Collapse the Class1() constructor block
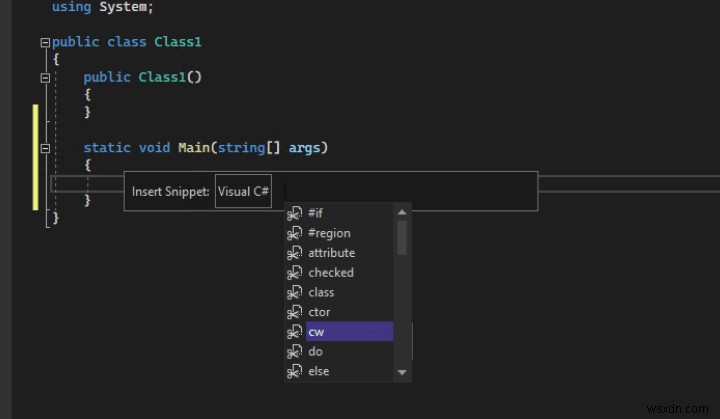The height and width of the screenshot is (419, 720). [44, 78]
